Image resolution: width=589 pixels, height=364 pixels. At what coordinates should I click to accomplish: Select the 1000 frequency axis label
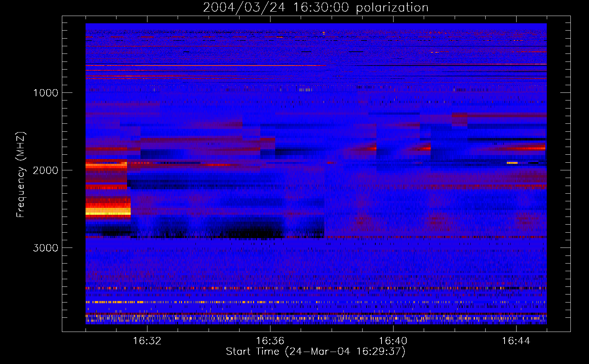point(46,93)
